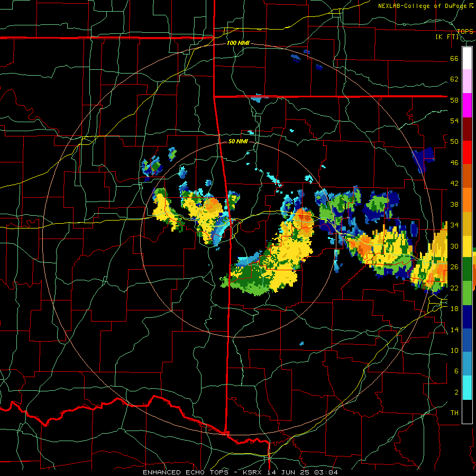
Task: Click the '66' legend value
Action: click(x=454, y=58)
